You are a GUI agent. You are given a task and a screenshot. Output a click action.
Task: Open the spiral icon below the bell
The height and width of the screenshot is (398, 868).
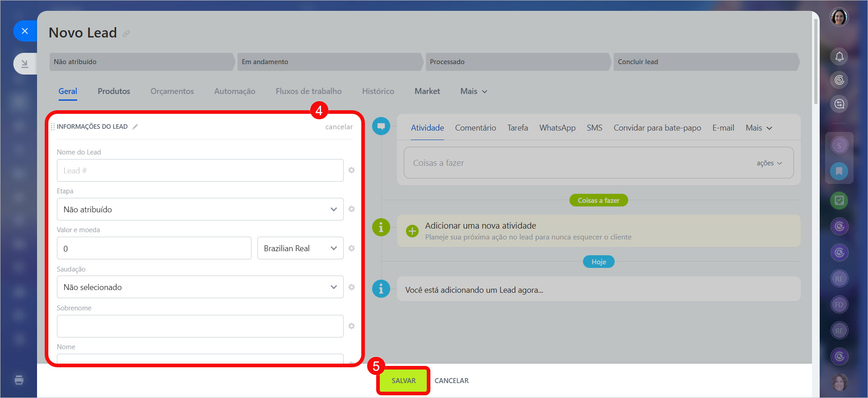pyautogui.click(x=839, y=80)
